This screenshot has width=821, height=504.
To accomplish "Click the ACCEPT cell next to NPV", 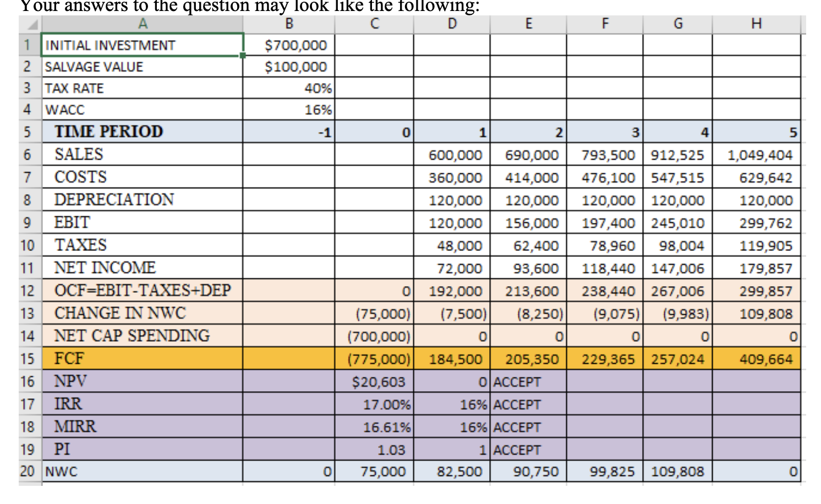I will [x=528, y=381].
